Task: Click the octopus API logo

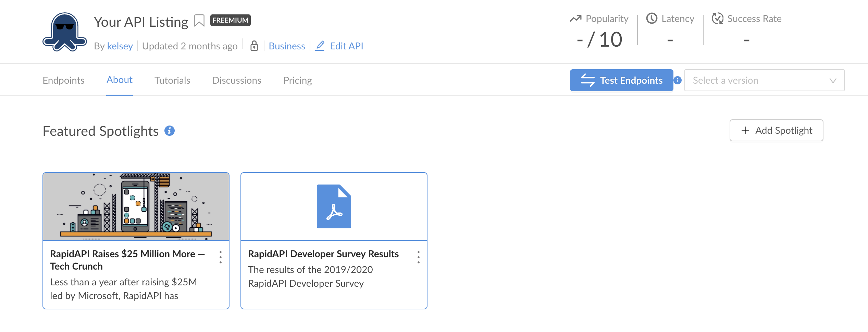Action: click(x=64, y=32)
